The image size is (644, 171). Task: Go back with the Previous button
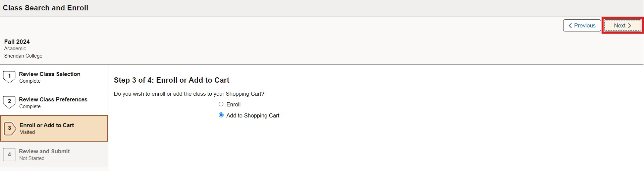(582, 25)
